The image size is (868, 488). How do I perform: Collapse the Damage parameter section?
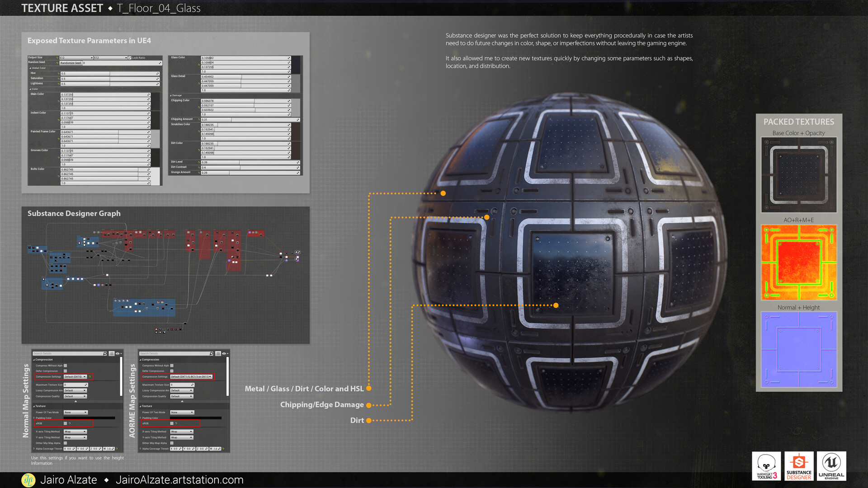tap(171, 95)
